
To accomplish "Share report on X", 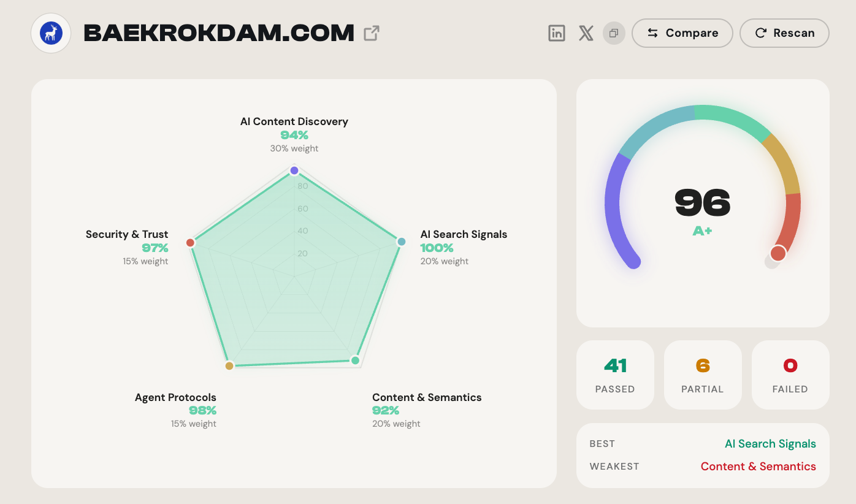I will (586, 33).
